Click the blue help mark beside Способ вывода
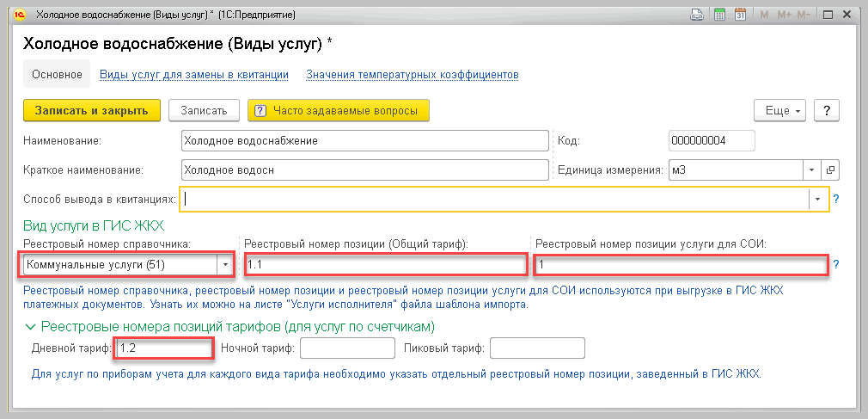The height and width of the screenshot is (419, 868). point(835,199)
